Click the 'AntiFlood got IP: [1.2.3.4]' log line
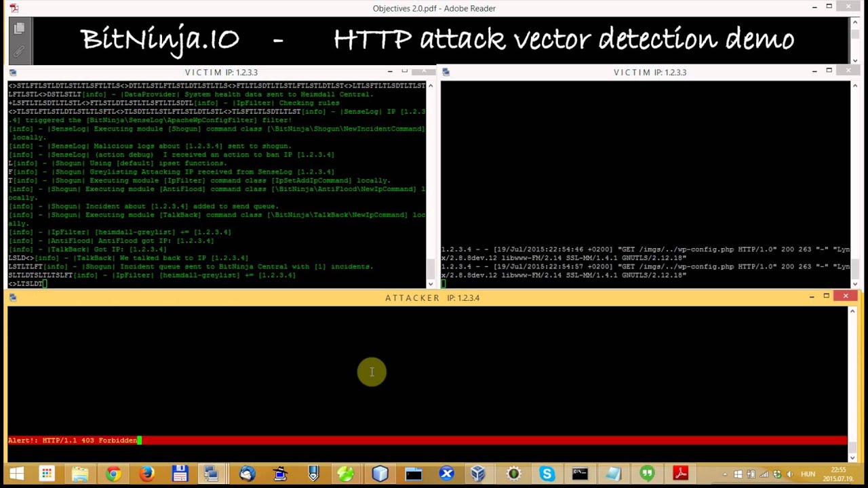The image size is (868, 488). (111, 241)
